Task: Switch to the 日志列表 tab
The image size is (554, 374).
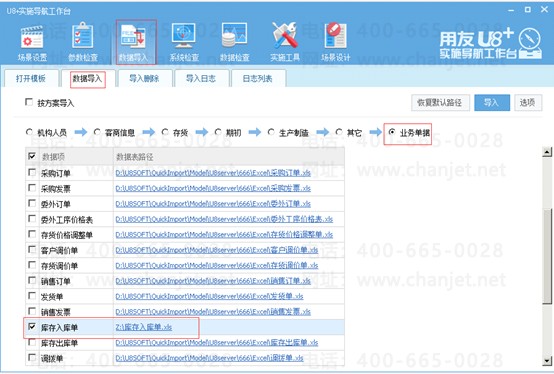Action: click(x=258, y=78)
